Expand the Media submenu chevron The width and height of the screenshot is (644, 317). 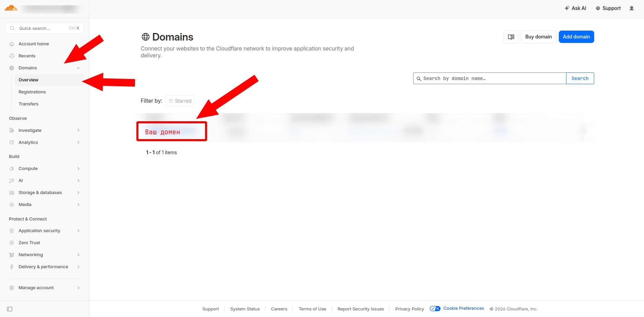[78, 205]
